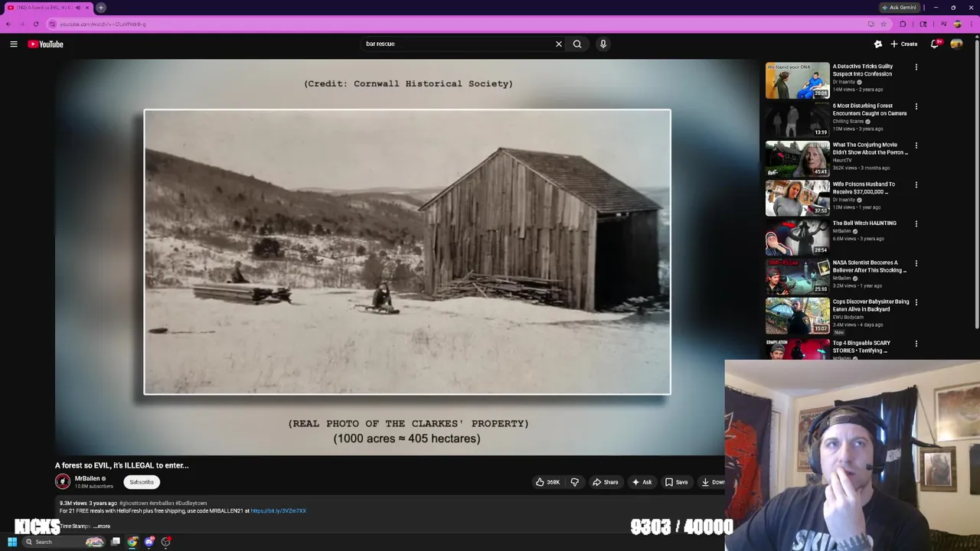Open options menu for Bell Witch HAUNTING
This screenshot has width=980, height=551.
(916, 224)
